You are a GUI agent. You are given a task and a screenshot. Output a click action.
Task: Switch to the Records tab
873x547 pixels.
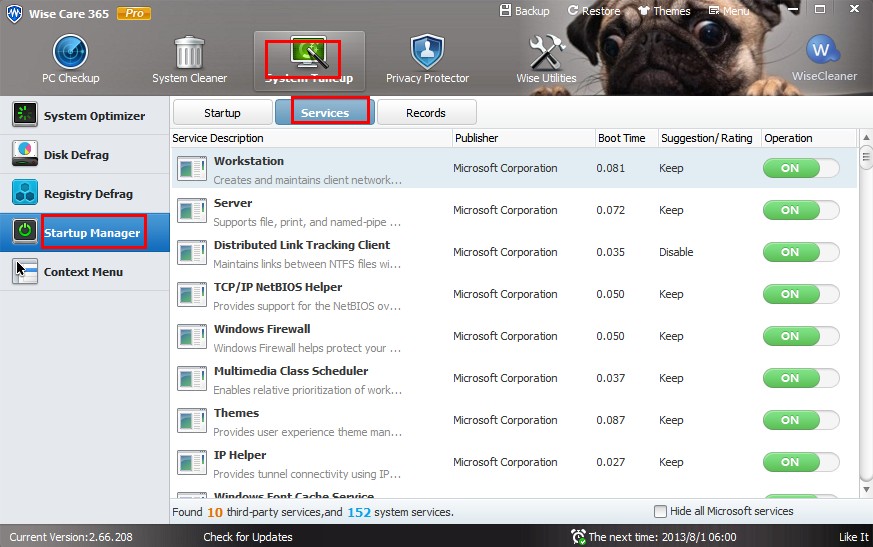[426, 113]
